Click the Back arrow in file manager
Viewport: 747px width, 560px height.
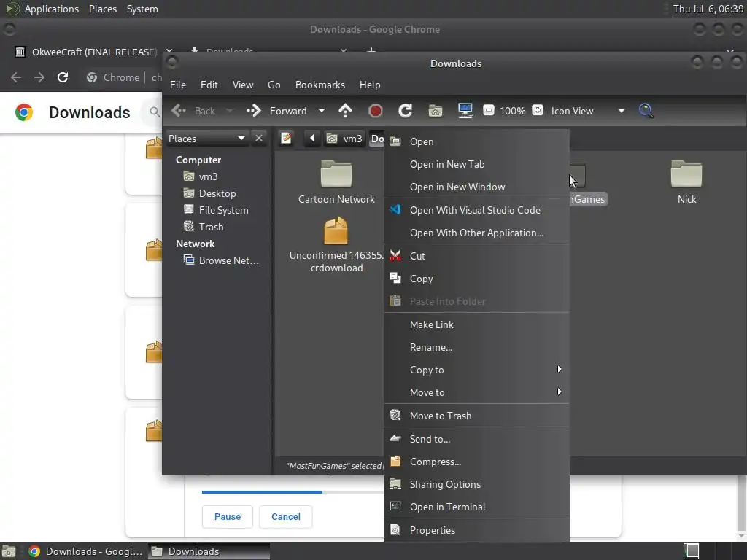pos(179,111)
